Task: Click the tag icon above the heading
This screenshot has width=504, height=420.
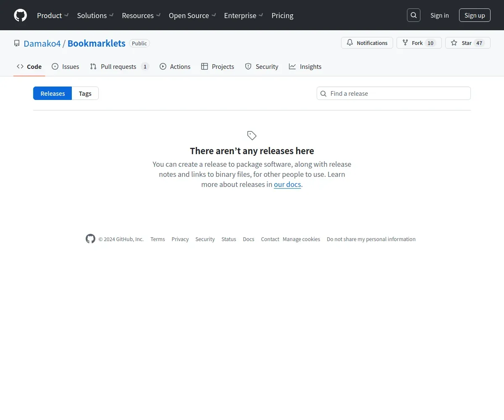Action: (x=252, y=136)
